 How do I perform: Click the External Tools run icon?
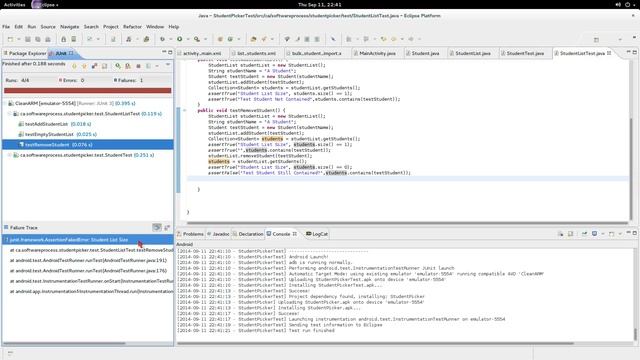tap(197, 39)
